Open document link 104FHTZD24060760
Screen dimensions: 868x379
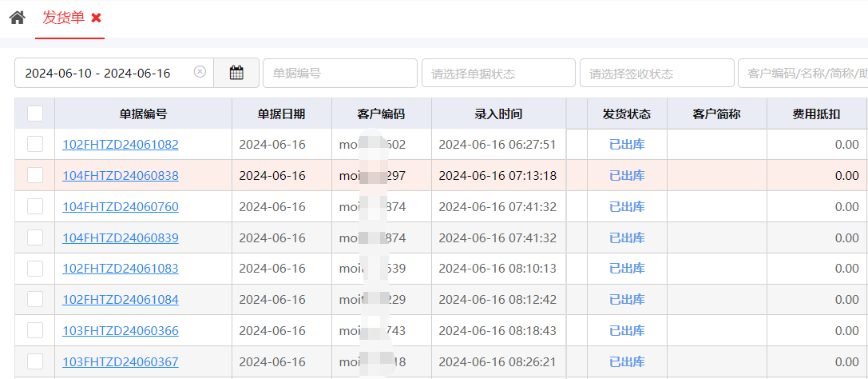click(121, 207)
